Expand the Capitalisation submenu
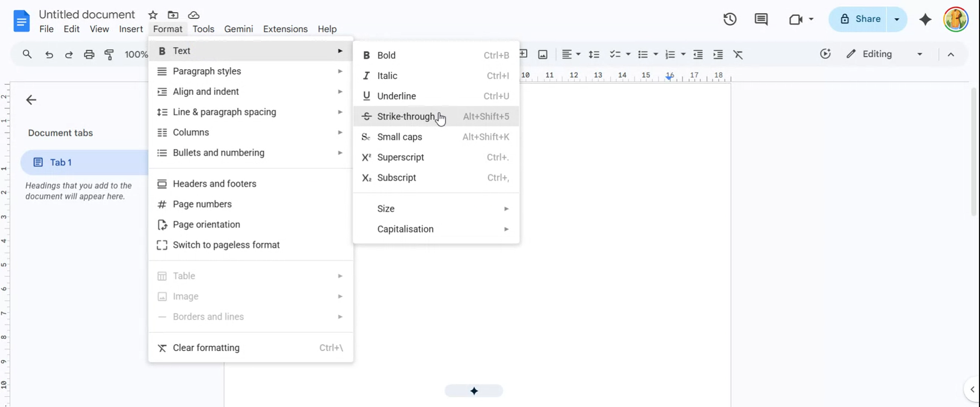The image size is (980, 407). click(436, 229)
